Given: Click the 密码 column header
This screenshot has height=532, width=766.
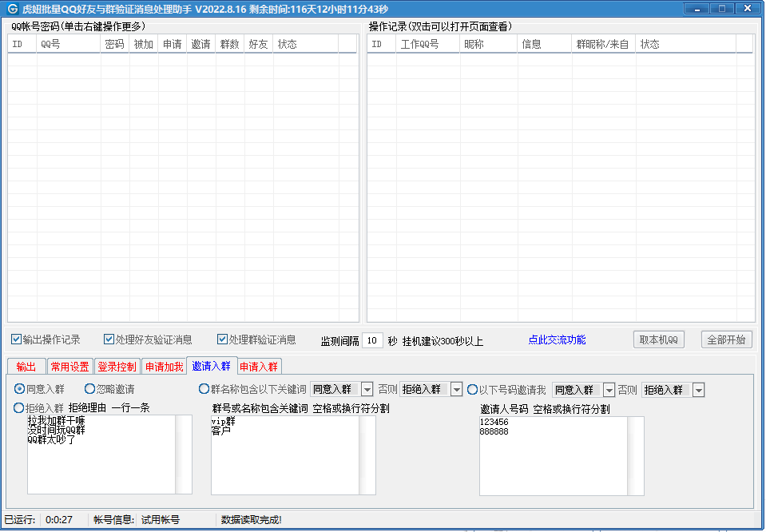Looking at the screenshot, I should pos(115,44).
